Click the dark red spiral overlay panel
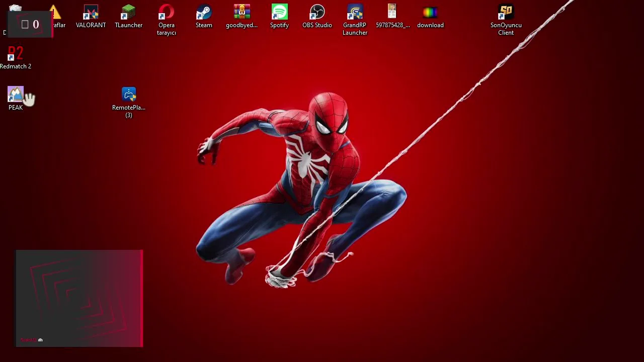Screen dimensions: 644x362 click(x=79, y=298)
